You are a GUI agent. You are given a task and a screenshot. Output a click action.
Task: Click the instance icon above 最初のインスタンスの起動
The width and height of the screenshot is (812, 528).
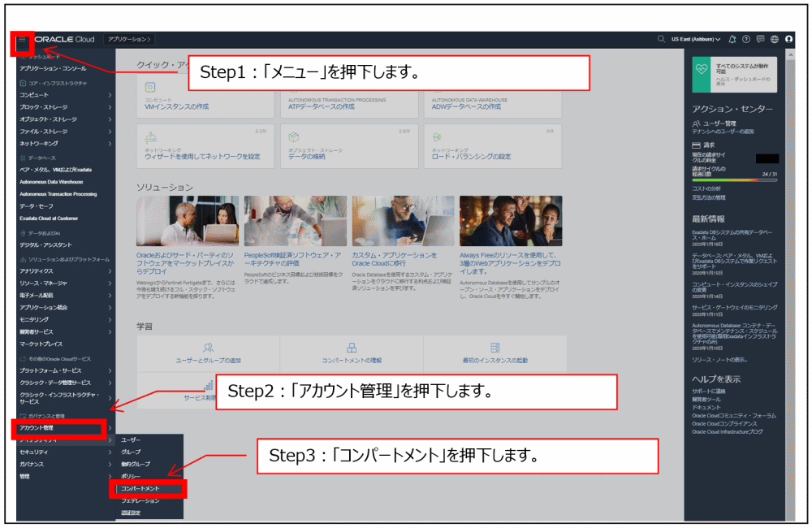click(495, 348)
